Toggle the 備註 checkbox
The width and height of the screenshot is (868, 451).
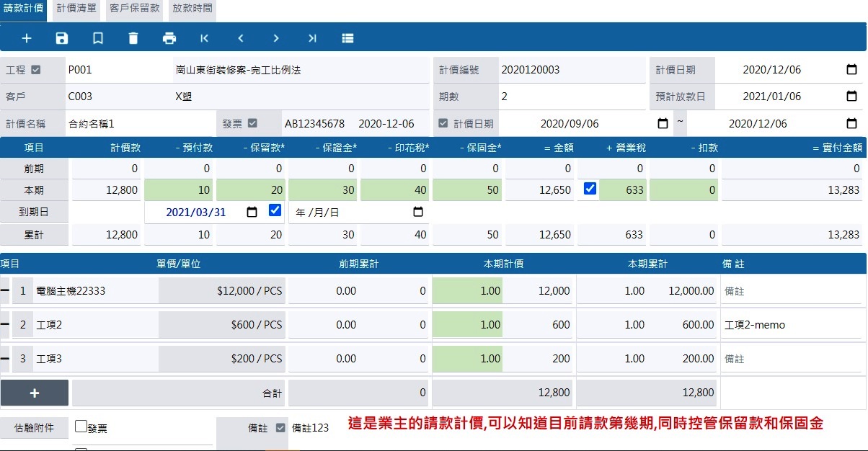point(281,427)
